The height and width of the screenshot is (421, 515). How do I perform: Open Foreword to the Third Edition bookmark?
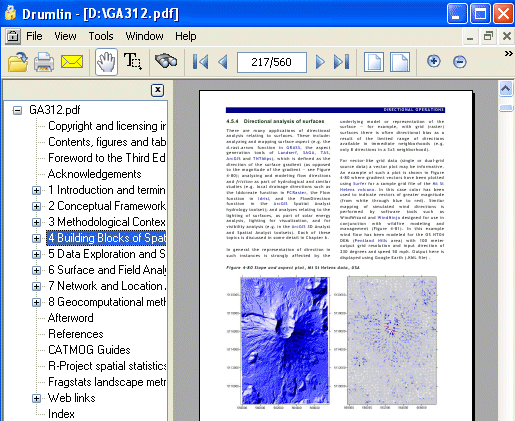[107, 158]
